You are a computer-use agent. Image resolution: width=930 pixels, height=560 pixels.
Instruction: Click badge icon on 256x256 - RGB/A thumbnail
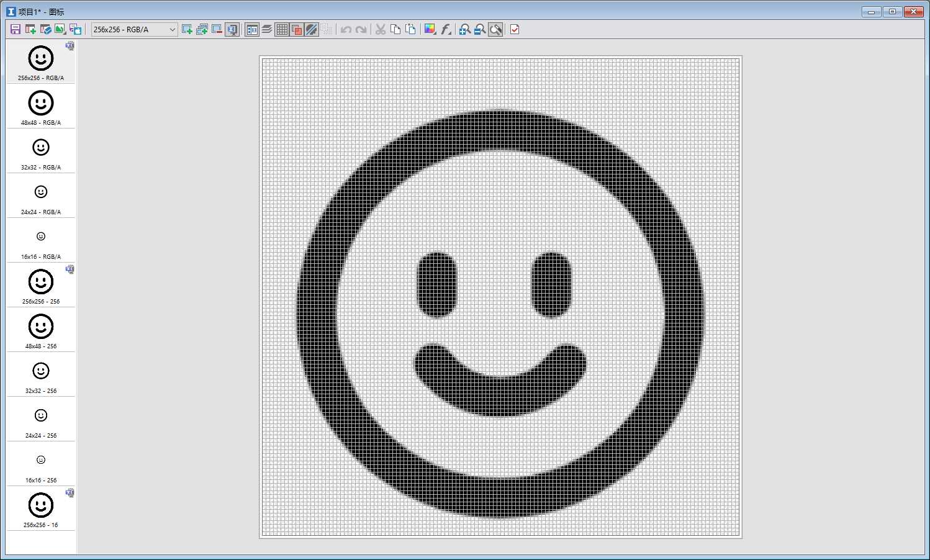(x=70, y=46)
